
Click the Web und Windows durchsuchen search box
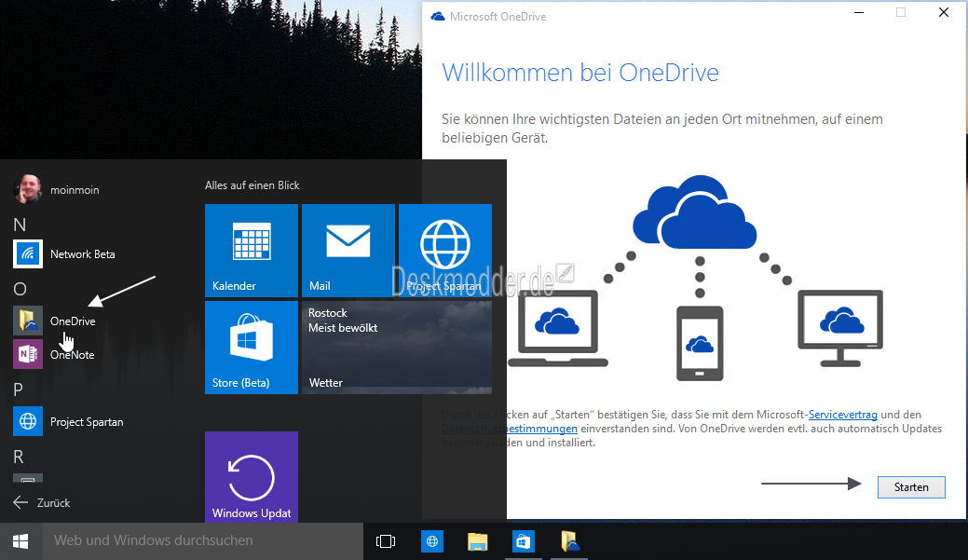[202, 541]
